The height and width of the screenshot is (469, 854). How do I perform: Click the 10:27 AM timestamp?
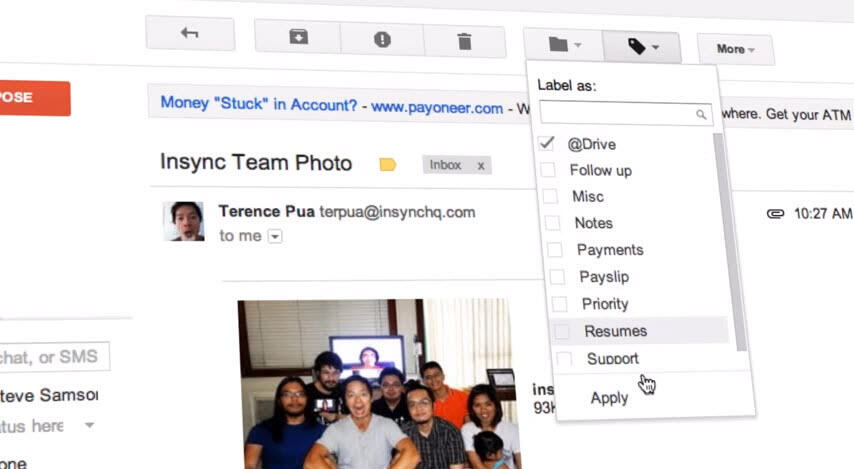click(x=823, y=214)
